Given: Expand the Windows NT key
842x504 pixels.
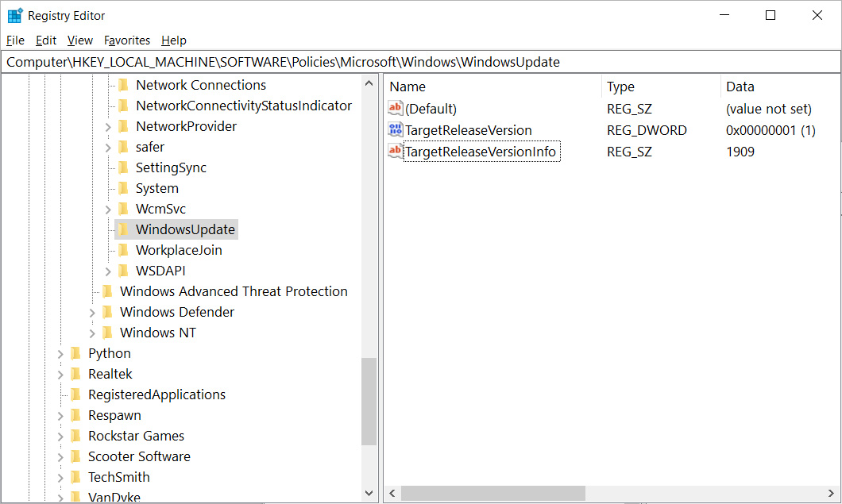Looking at the screenshot, I should tap(92, 333).
